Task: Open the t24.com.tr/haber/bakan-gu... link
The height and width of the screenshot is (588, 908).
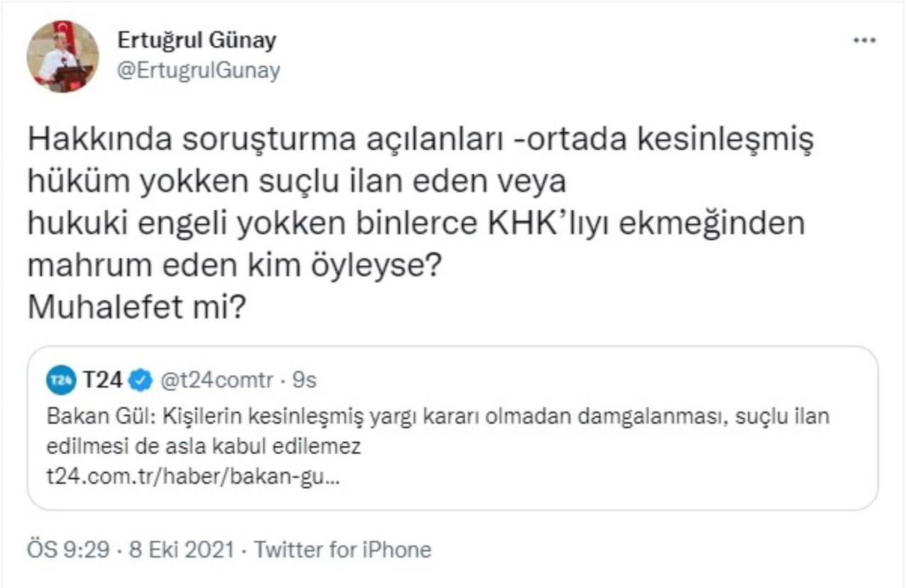Action: tap(193, 477)
